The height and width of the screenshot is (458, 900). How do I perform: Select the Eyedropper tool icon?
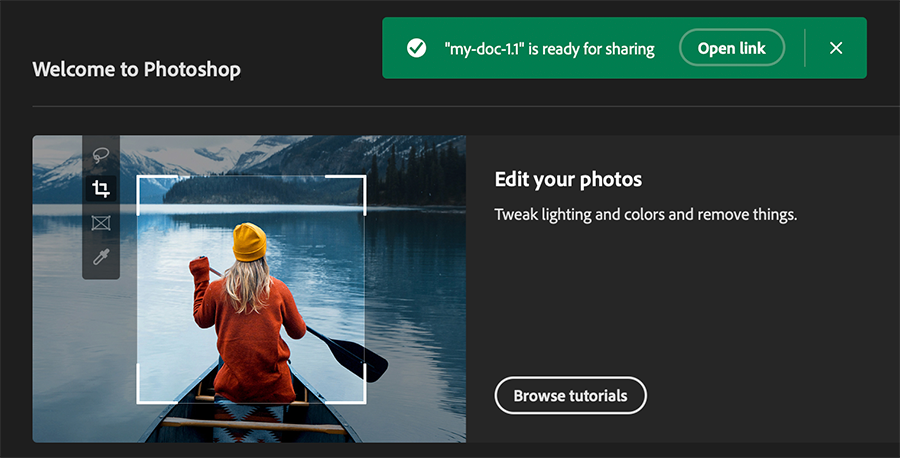[x=101, y=257]
